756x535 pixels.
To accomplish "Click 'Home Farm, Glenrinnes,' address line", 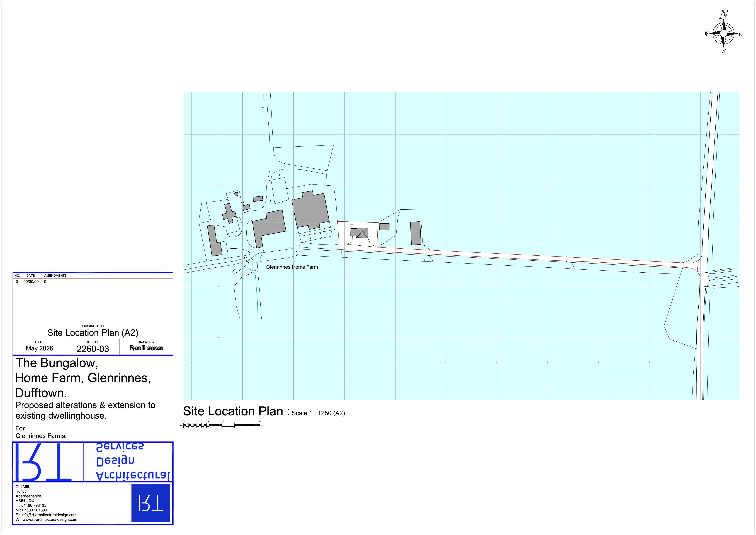I will [83, 378].
